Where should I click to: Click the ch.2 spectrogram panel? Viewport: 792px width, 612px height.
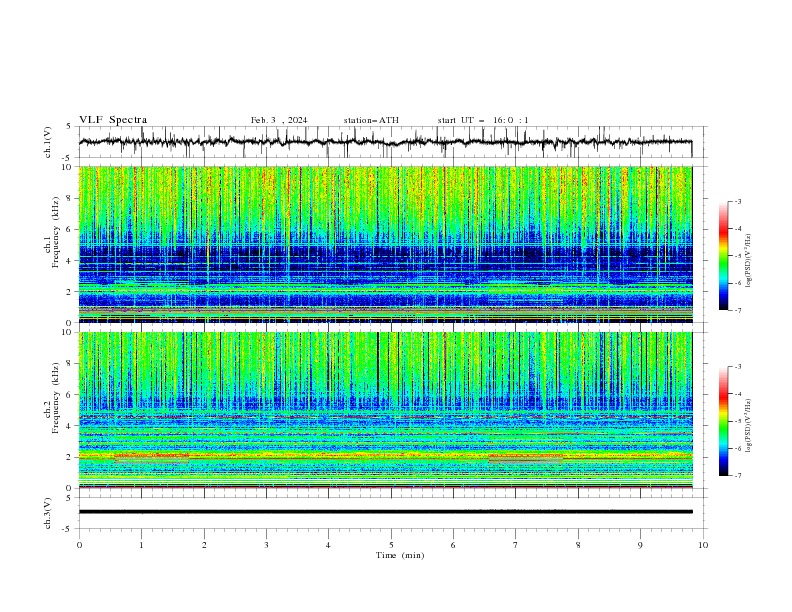(x=385, y=410)
